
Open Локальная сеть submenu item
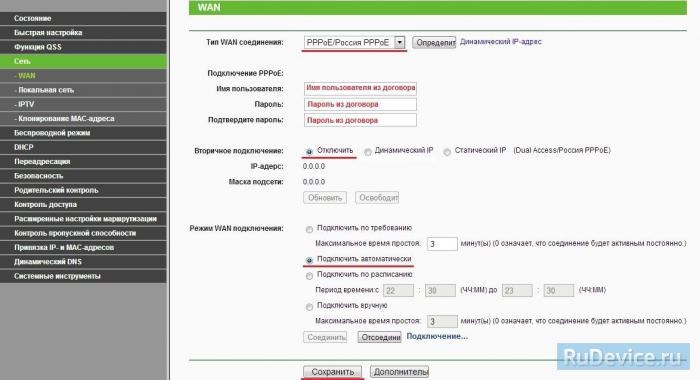tap(83, 90)
